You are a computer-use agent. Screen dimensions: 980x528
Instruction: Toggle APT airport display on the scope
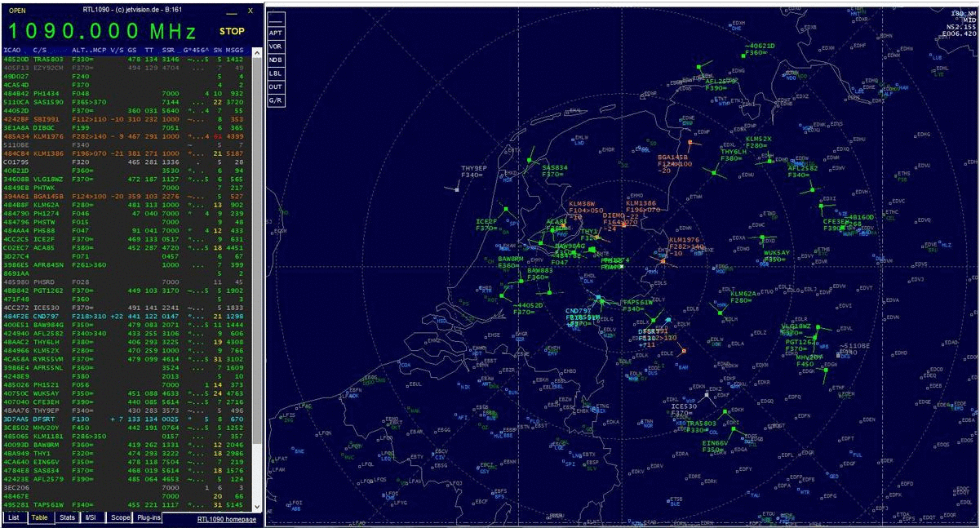[276, 33]
